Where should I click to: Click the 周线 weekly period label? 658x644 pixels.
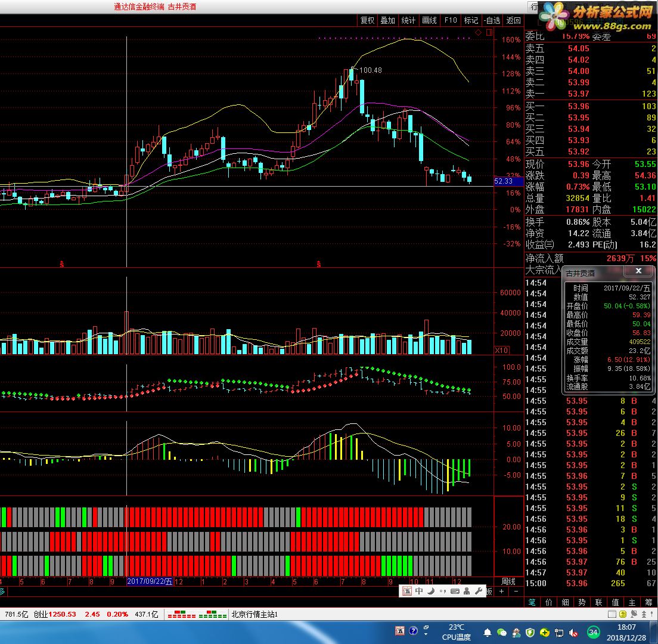tap(508, 581)
